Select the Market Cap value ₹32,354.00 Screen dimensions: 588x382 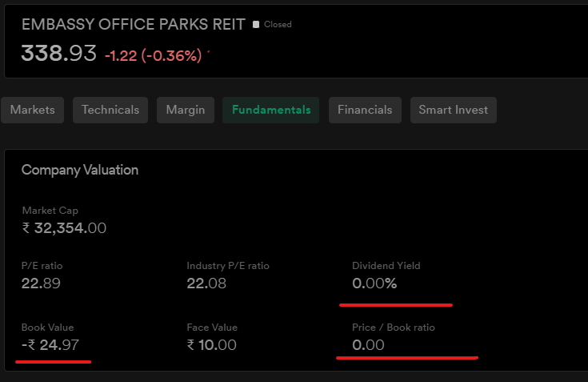click(64, 228)
